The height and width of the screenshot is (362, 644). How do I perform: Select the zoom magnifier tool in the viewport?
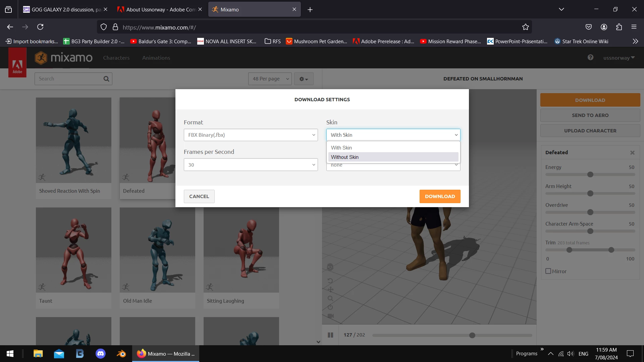point(331,298)
